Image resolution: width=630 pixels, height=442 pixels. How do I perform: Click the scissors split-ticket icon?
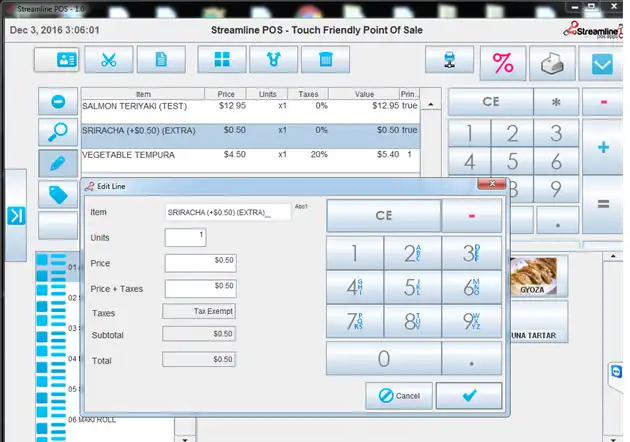coord(109,59)
